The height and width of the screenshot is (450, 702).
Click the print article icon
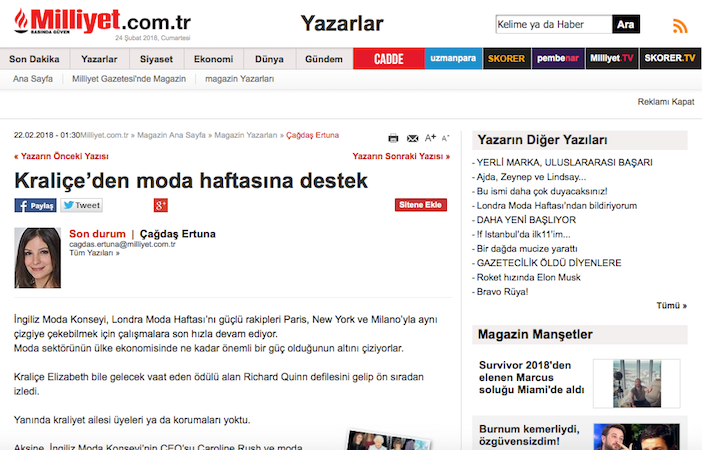coord(393,138)
